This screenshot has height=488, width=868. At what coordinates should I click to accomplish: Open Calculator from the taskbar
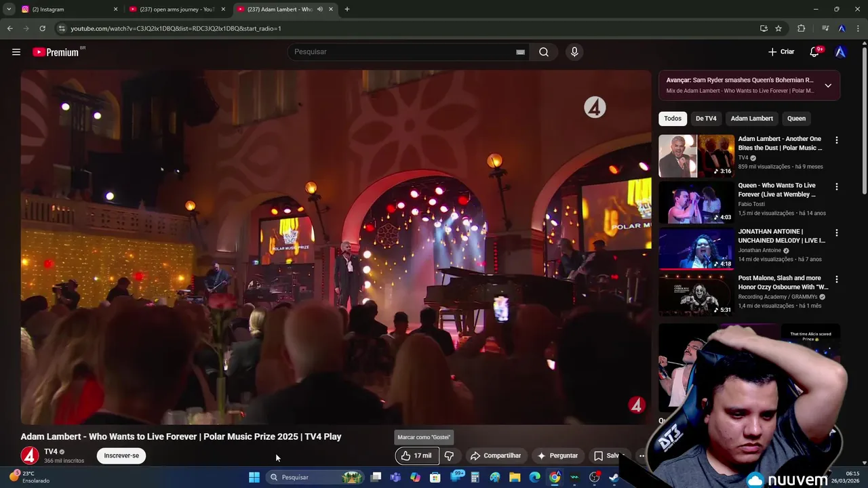point(475,477)
